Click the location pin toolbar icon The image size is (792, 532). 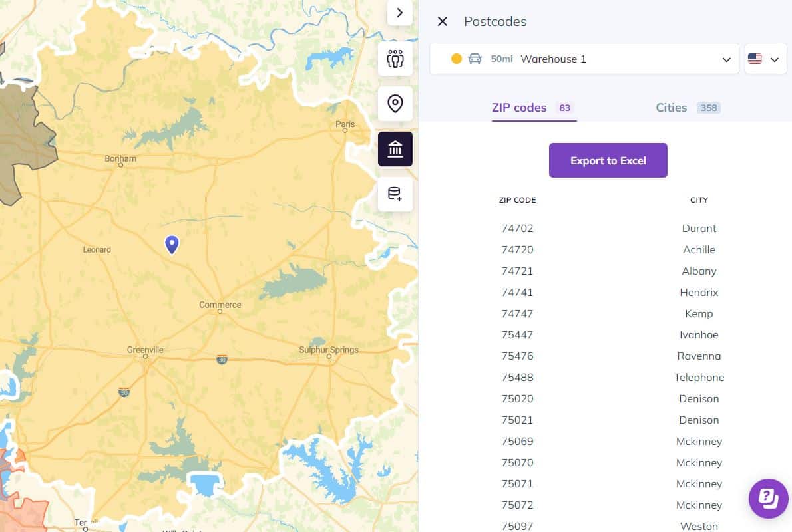coord(395,104)
